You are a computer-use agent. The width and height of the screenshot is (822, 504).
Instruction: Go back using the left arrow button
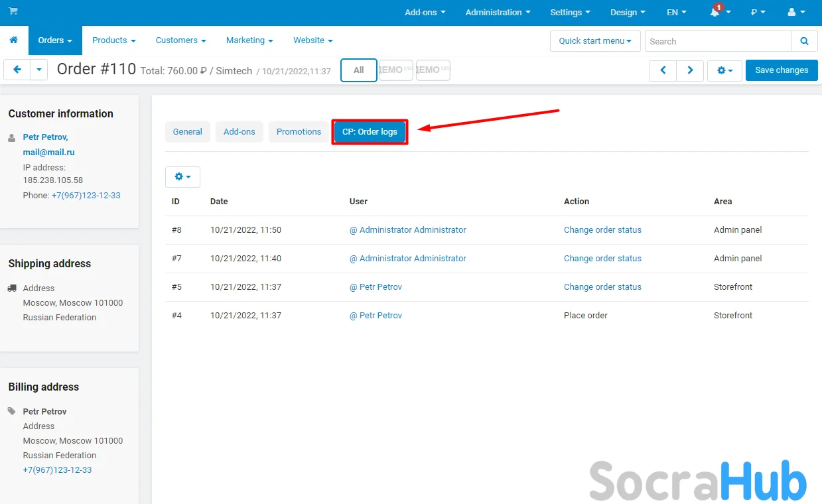click(x=17, y=70)
